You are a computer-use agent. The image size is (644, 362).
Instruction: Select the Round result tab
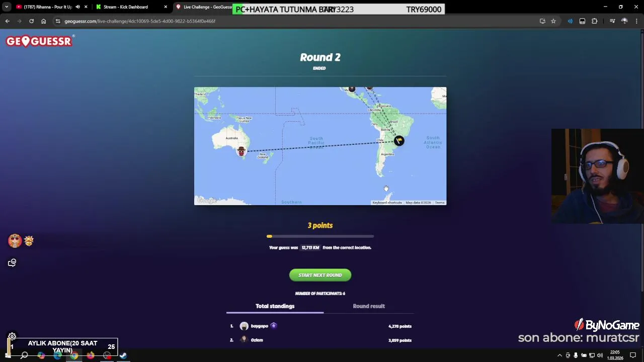coord(369,306)
